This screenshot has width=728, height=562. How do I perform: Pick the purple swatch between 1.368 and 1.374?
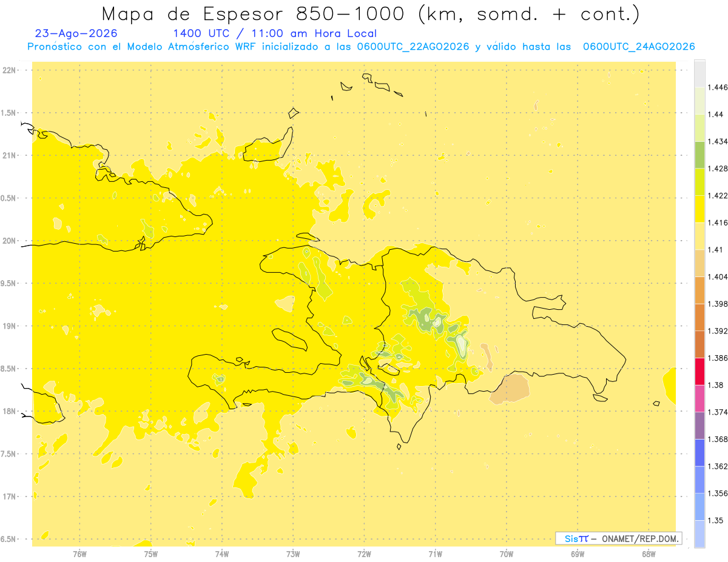coord(699,426)
